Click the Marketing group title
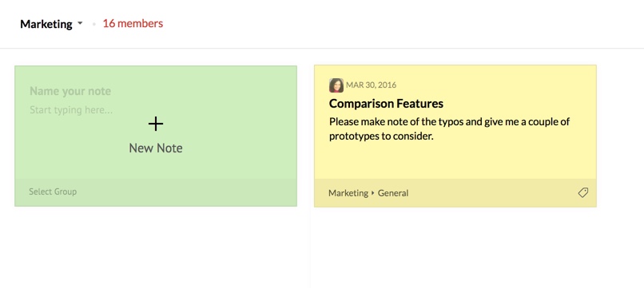The width and height of the screenshot is (644, 288). coord(46,24)
